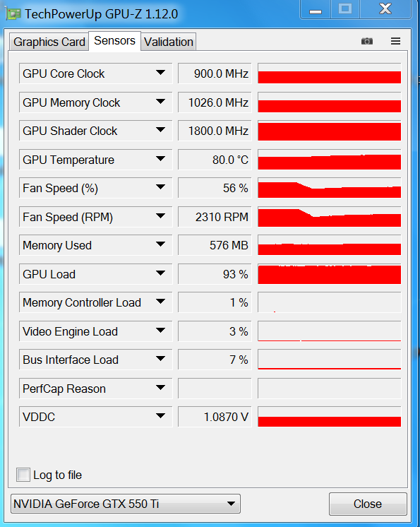
Task: Switch to the Validation tab
Action: (x=169, y=42)
